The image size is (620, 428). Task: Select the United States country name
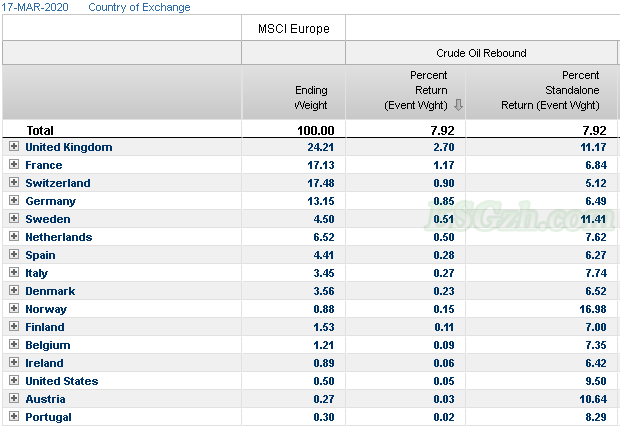[x=62, y=381]
